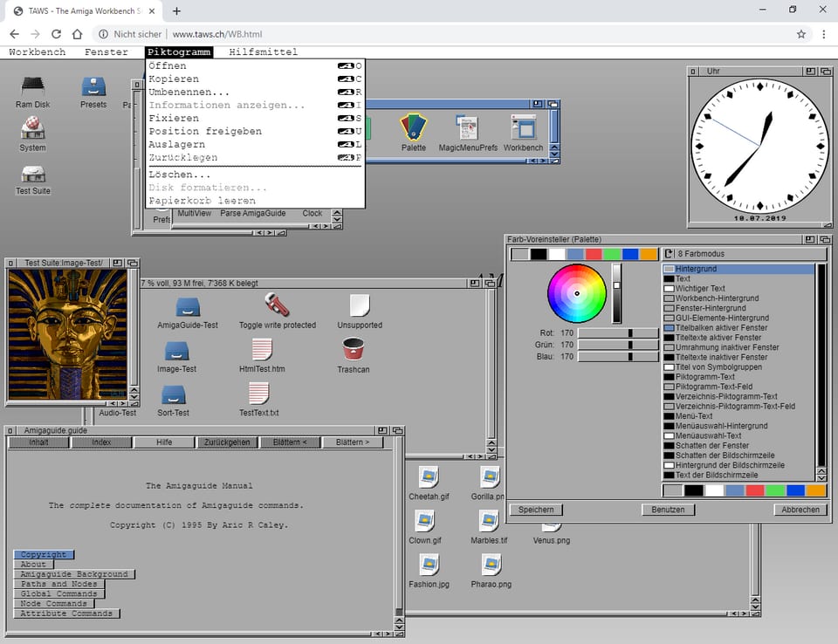Click the browser home icon

pyautogui.click(x=78, y=34)
